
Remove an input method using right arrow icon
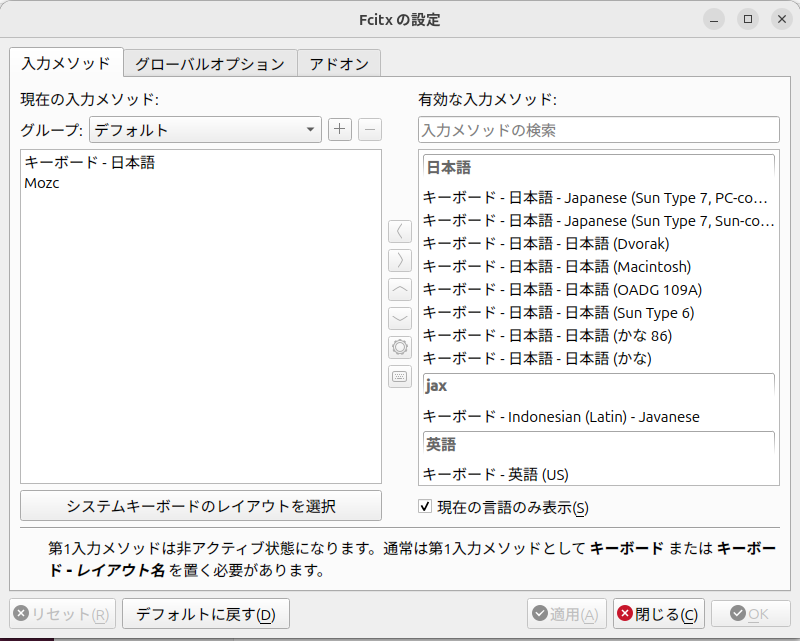click(x=399, y=260)
